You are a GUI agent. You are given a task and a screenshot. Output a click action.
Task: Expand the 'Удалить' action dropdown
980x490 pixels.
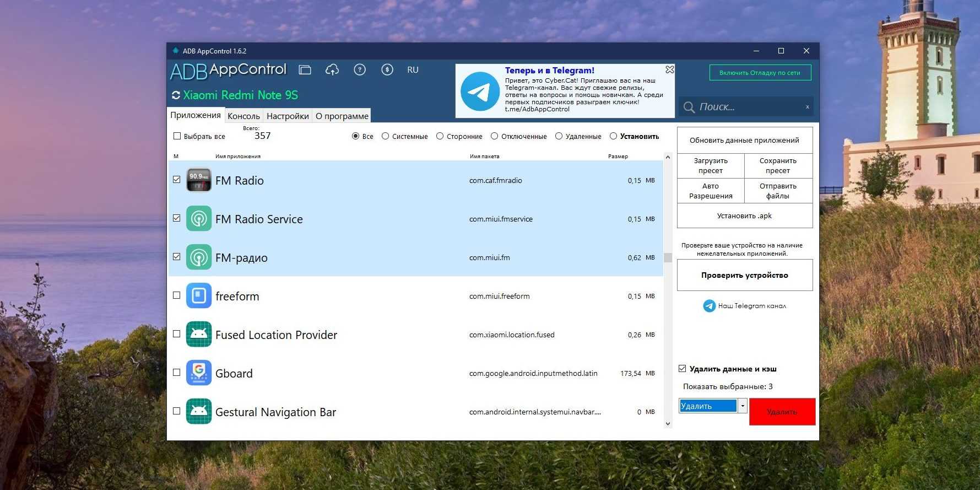[x=743, y=406]
